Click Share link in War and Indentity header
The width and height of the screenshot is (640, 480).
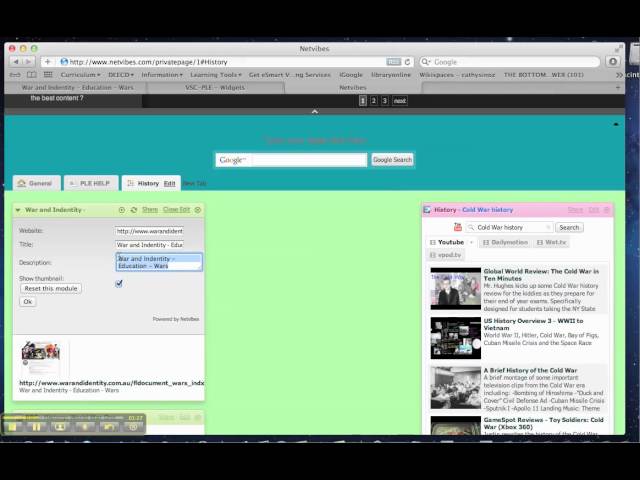pyautogui.click(x=150, y=210)
